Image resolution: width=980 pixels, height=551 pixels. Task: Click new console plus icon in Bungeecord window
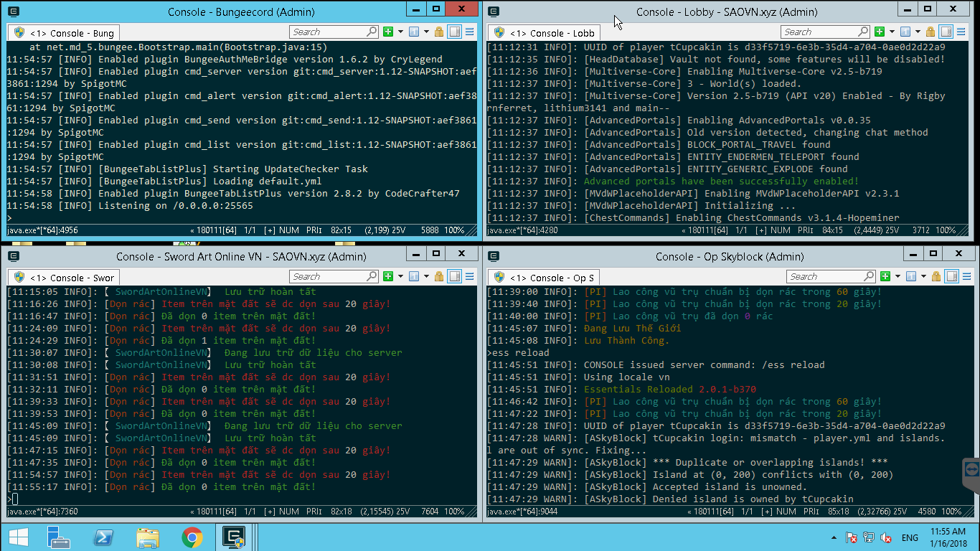388,32
